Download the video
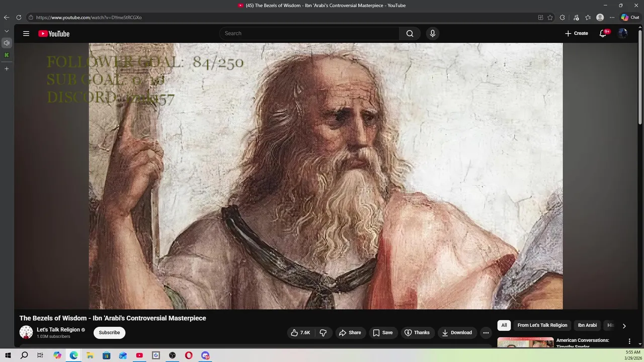This screenshot has width=644, height=362. 457,333
